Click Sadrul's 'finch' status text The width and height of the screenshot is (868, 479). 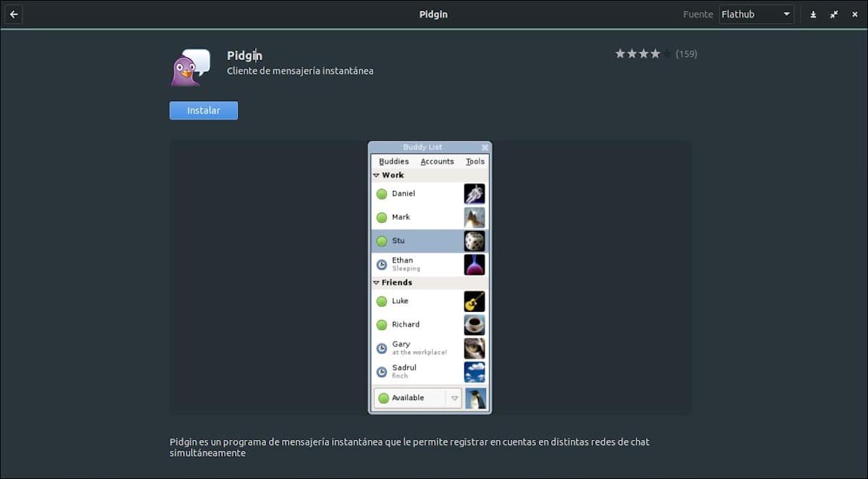click(x=400, y=376)
